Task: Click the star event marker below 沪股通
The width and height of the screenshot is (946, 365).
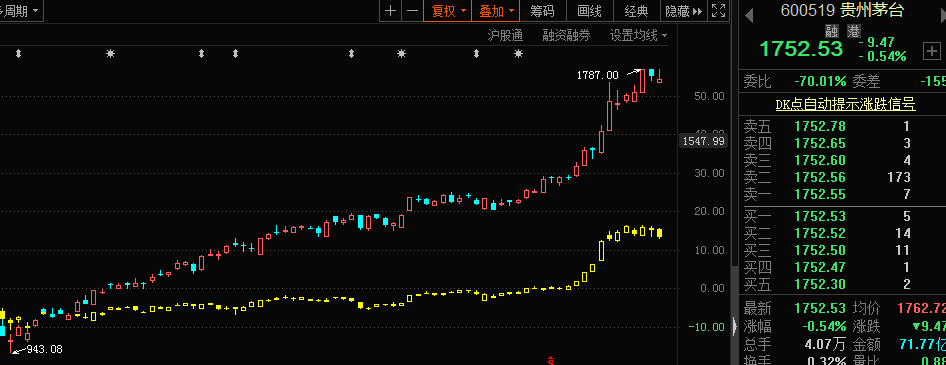Action: 518,54
